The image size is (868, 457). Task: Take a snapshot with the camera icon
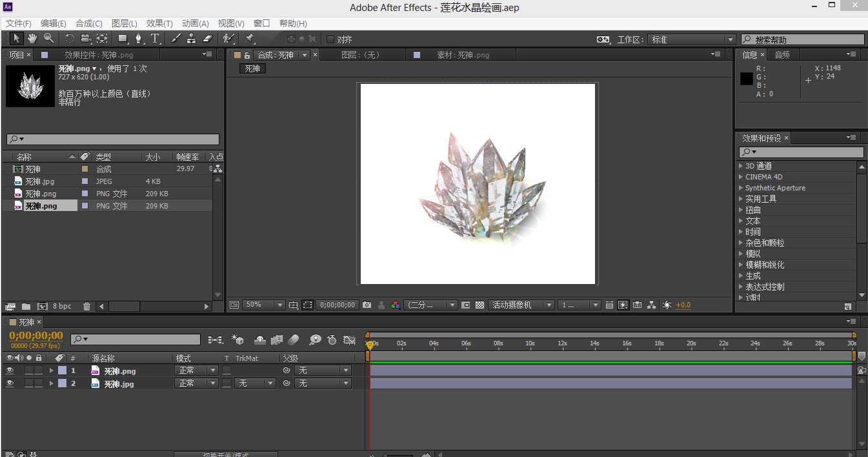pyautogui.click(x=367, y=305)
